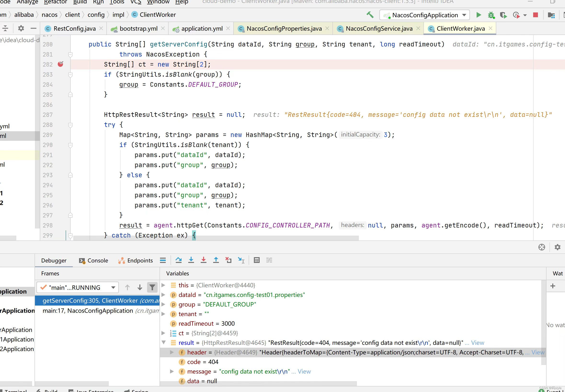Click the editor horizontal scrollbar
The width and height of the screenshot is (565, 392).
point(216,238)
